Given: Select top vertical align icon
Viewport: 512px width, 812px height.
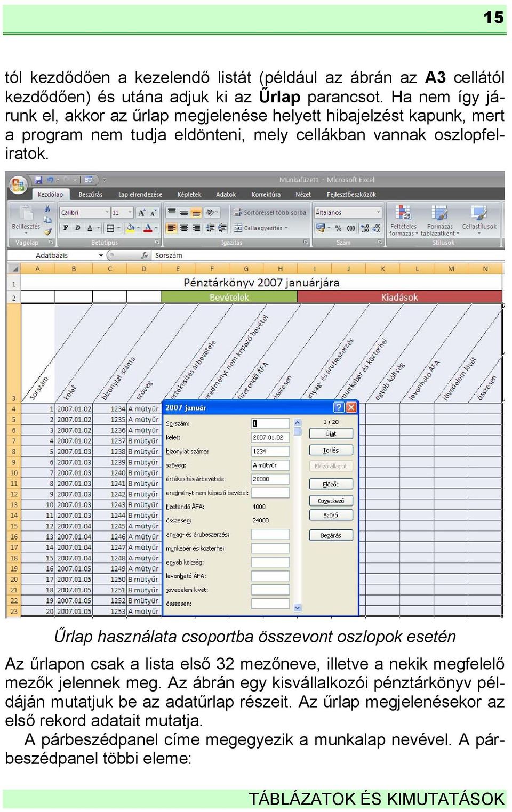Looking at the screenshot, I should pos(172,213).
